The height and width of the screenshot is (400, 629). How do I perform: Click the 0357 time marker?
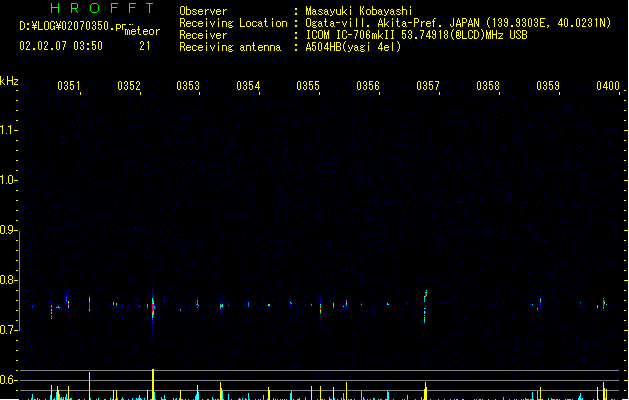(x=428, y=85)
